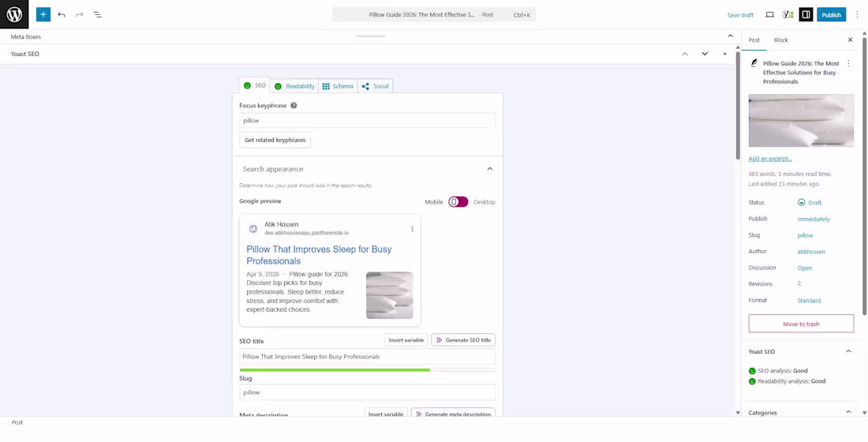Click Insert variable for meta description
The image size is (868, 442).
(386, 414)
